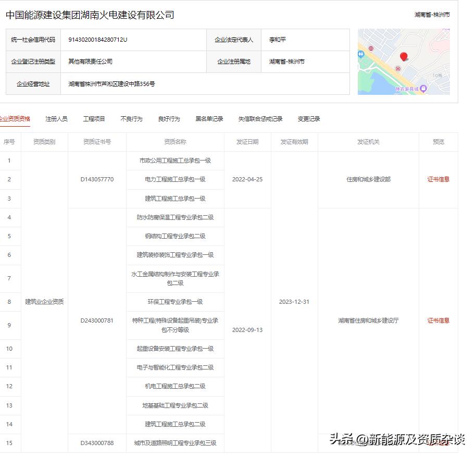Click the company name 中国能源建设集团湖南火电建设有限公司
This screenshot has width=476, height=456.
[90, 15]
